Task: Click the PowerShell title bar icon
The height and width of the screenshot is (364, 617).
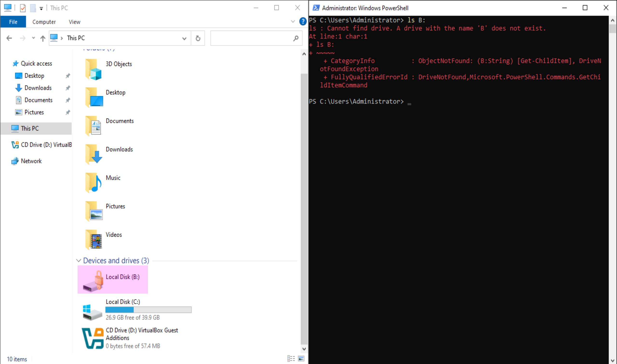Action: click(316, 8)
